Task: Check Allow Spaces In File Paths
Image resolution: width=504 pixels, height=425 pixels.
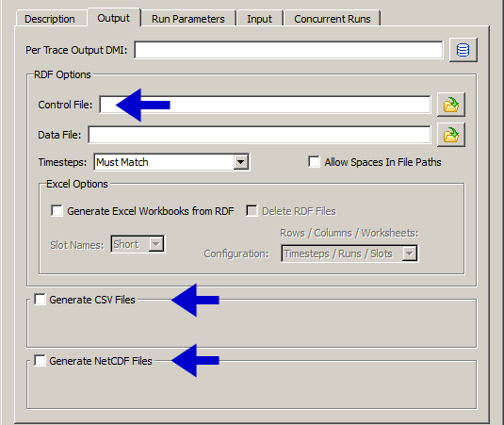Action: (x=314, y=162)
